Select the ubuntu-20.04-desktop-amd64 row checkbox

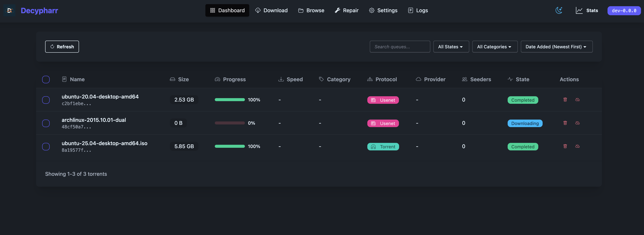point(46,100)
